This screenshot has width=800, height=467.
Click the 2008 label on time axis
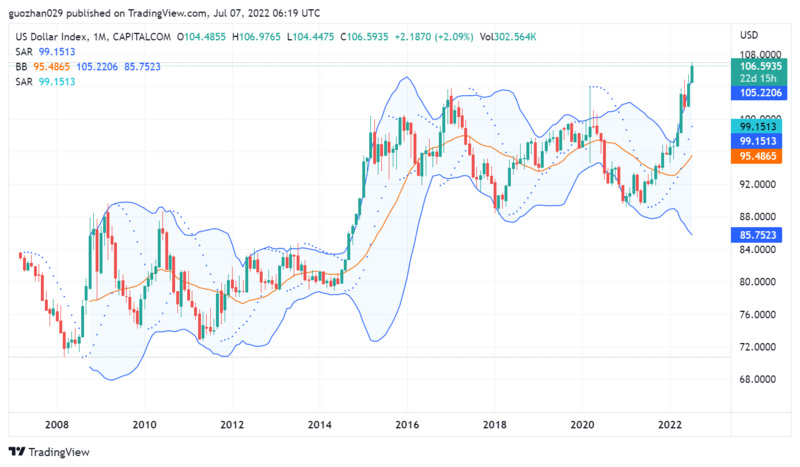point(57,424)
